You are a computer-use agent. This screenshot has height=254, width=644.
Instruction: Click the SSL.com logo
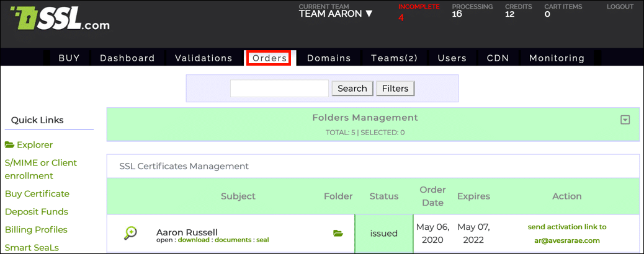(60, 20)
